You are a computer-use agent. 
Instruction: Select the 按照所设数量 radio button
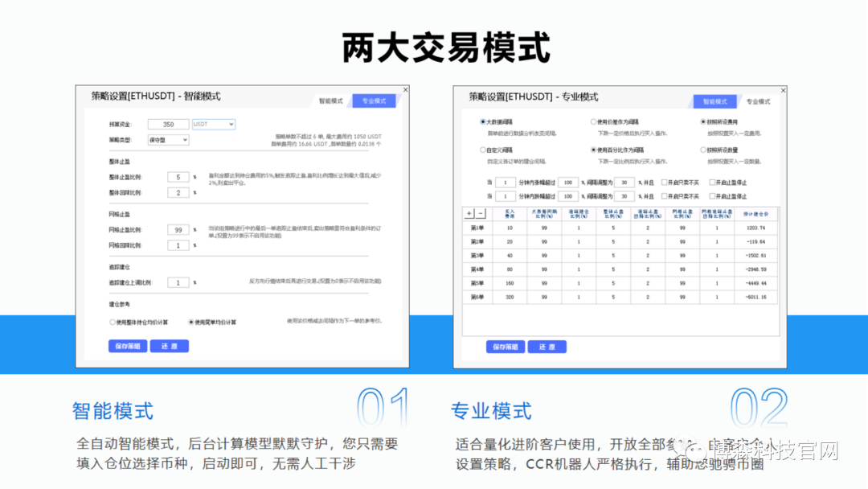point(702,150)
